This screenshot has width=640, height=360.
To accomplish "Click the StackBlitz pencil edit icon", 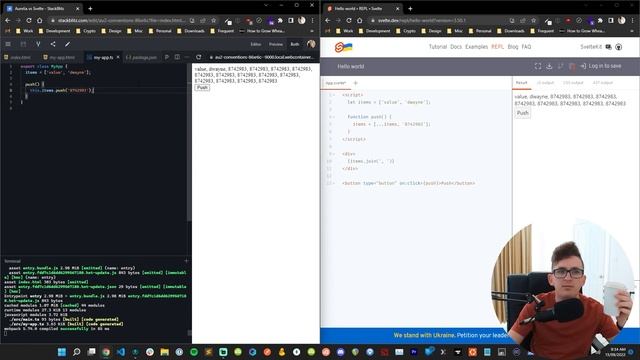I will (67, 44).
